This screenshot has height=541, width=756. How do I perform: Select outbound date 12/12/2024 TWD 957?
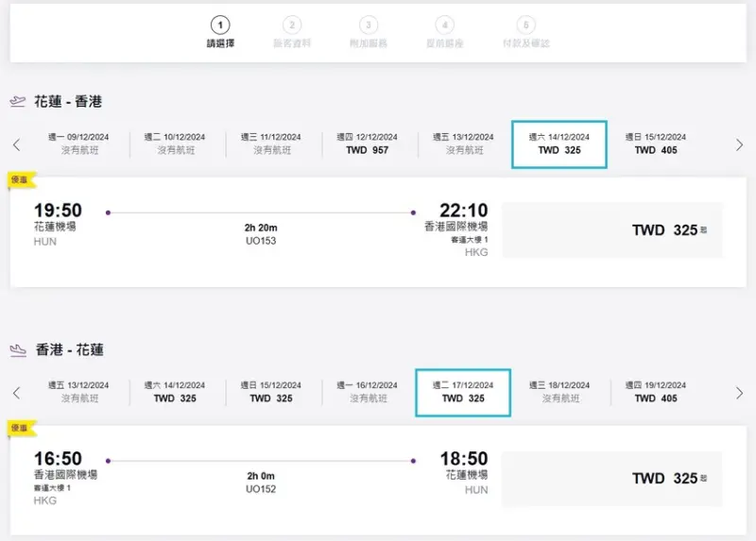click(x=368, y=144)
